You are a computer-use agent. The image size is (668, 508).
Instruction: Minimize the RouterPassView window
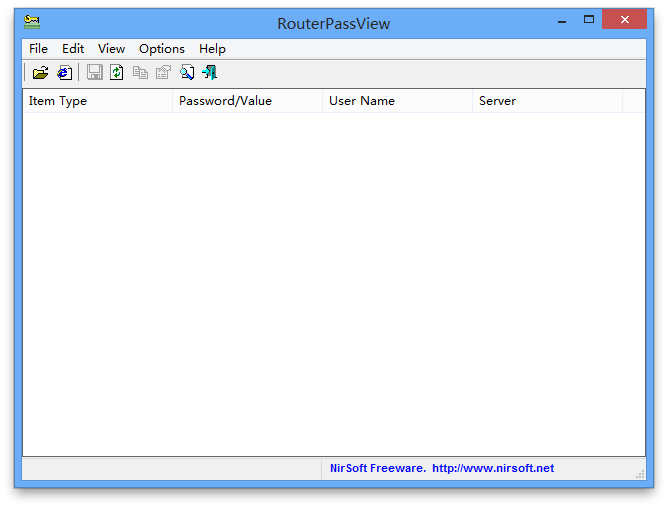pyautogui.click(x=562, y=20)
